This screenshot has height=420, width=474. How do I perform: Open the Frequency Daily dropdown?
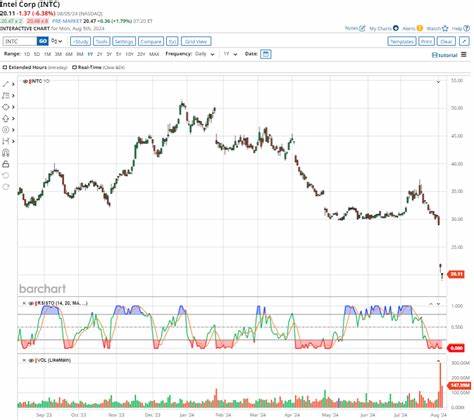click(204, 54)
